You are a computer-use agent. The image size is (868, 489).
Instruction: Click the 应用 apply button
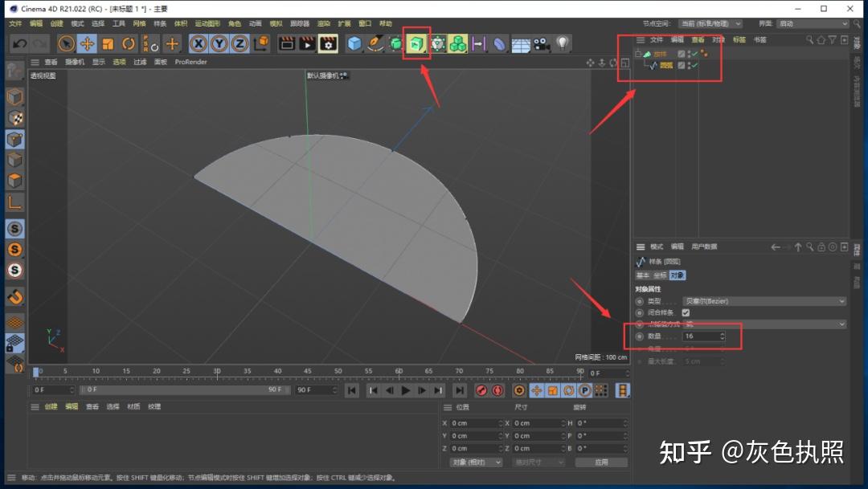tap(601, 462)
